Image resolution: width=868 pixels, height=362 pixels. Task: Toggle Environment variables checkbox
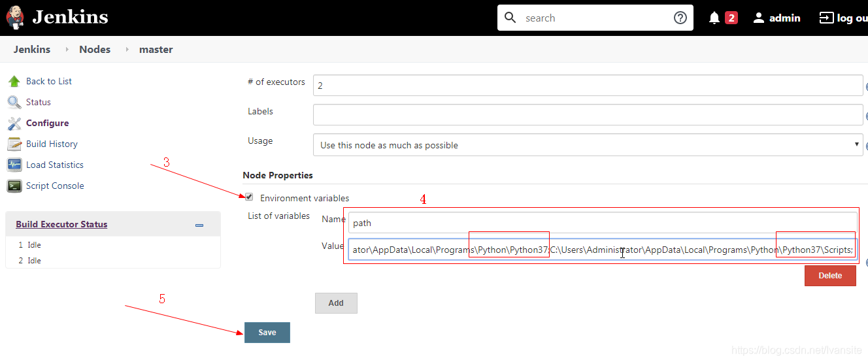249,197
